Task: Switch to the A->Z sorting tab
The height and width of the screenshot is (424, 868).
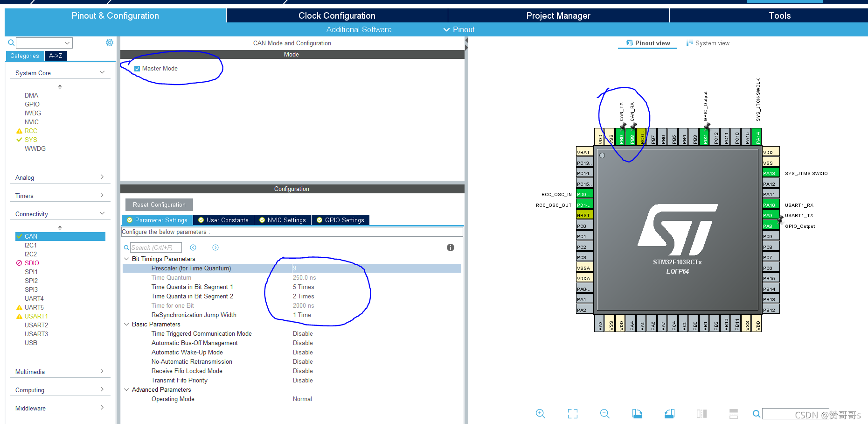Action: click(x=56, y=56)
